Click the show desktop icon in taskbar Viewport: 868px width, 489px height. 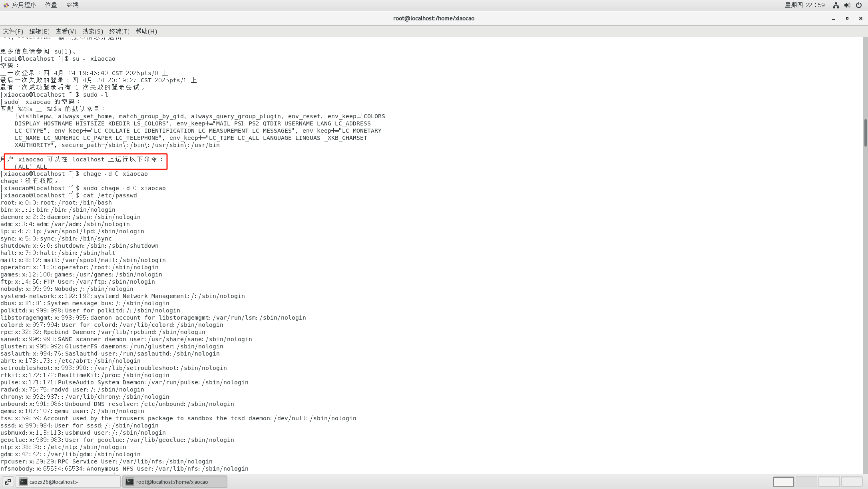(8, 482)
